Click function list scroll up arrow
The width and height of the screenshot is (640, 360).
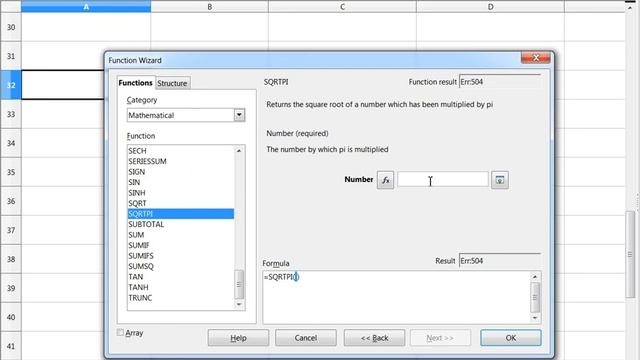239,151
